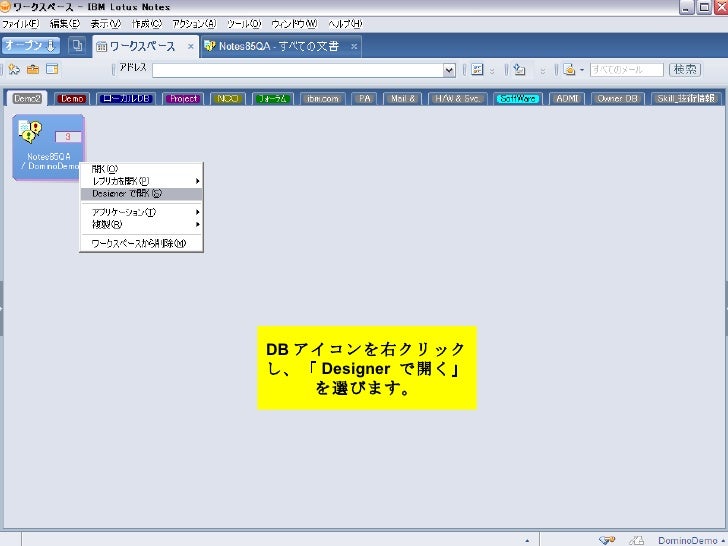
Task: Expand アプリケーション(T) submenu
Action: 141,212
